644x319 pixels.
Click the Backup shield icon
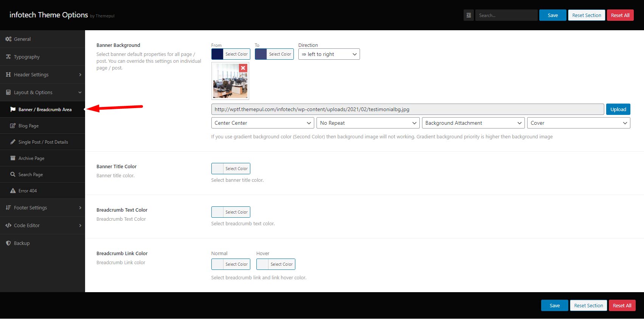tap(8, 243)
